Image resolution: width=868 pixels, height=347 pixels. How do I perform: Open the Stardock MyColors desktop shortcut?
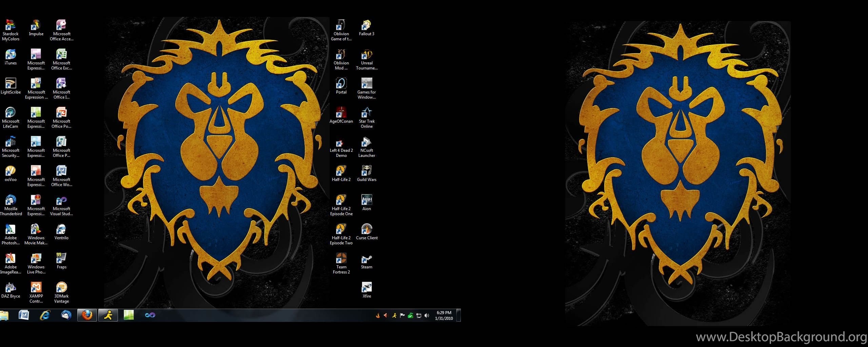[x=11, y=30]
